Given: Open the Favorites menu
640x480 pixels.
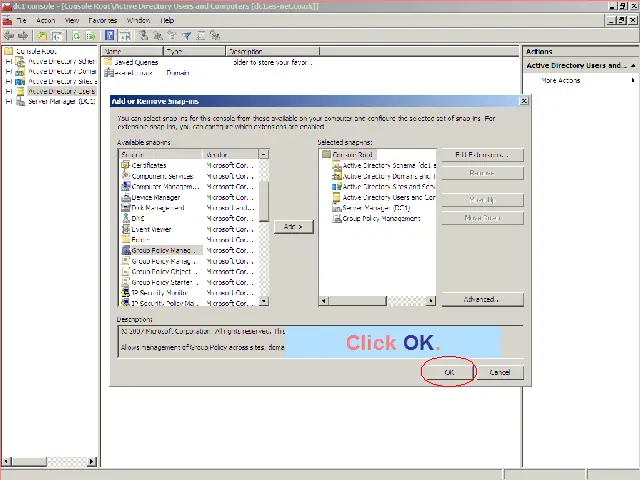Looking at the screenshot, I should [x=102, y=20].
